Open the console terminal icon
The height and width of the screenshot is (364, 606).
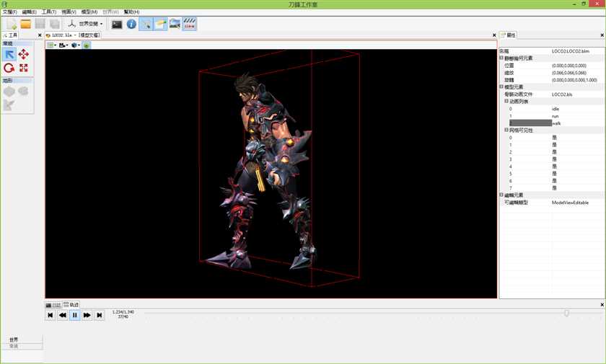[117, 25]
